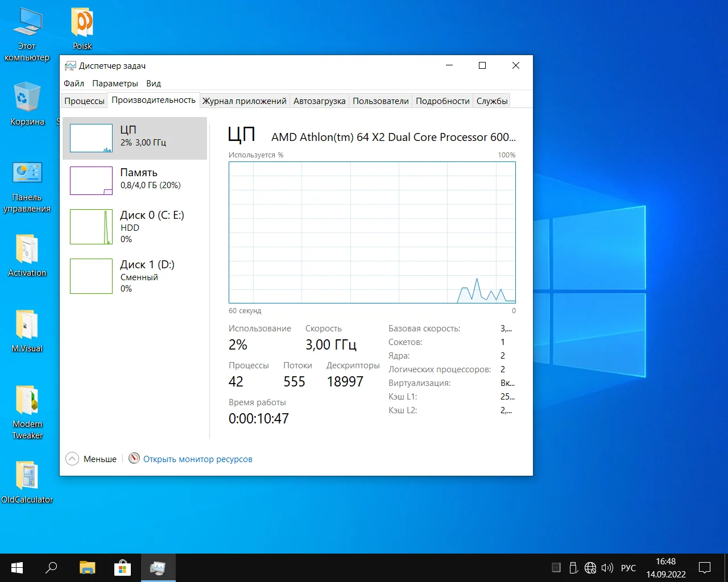The width and height of the screenshot is (728, 582).
Task: Click the 'Дескрипторы' value 18997
Action: tap(345, 381)
